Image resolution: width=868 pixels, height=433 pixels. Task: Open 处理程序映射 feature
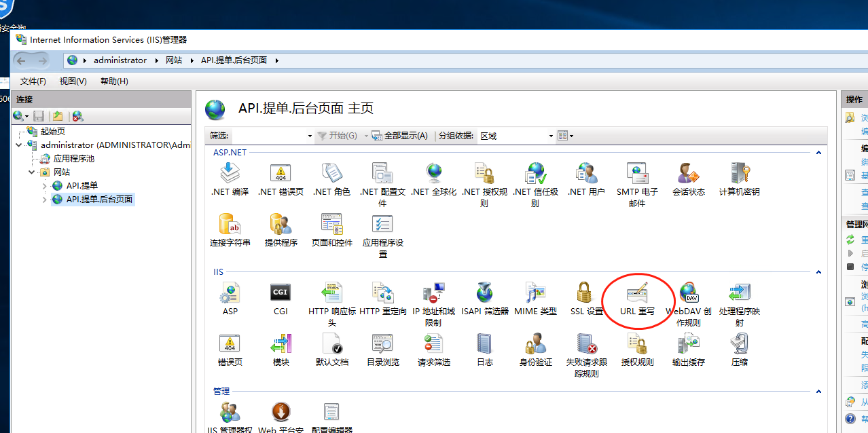(739, 304)
